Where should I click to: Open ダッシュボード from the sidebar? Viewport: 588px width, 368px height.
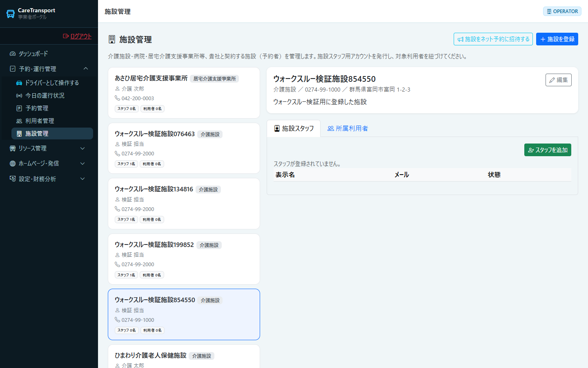pyautogui.click(x=49, y=54)
